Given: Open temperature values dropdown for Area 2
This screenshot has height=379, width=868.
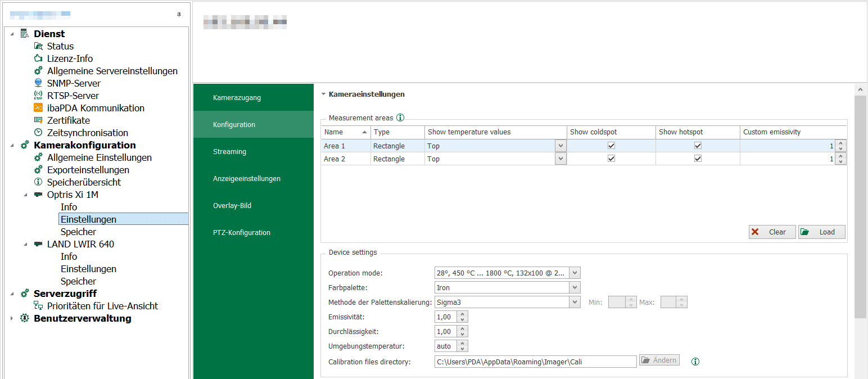Looking at the screenshot, I should (x=560, y=159).
